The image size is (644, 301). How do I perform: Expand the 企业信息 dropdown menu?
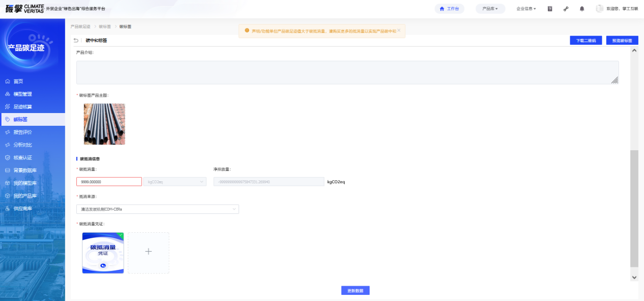[526, 9]
